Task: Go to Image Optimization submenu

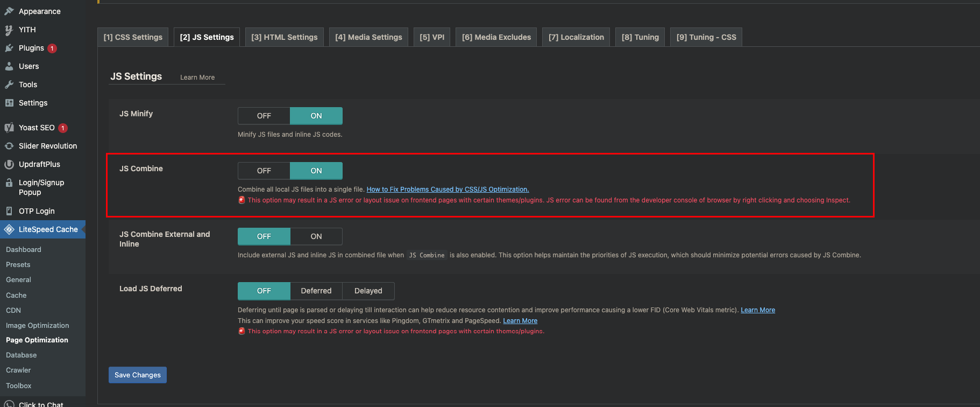Action: coord(38,325)
